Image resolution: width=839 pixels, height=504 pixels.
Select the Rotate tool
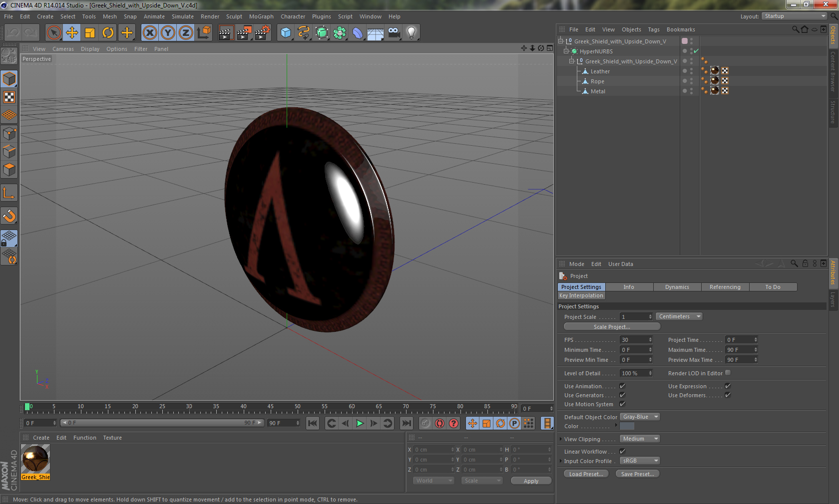(x=108, y=33)
